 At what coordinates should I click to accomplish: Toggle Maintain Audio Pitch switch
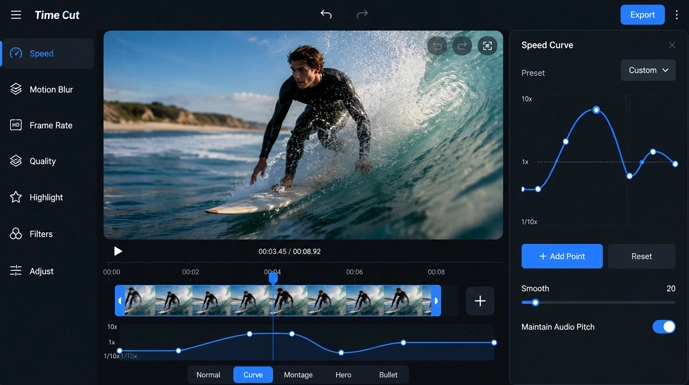click(664, 327)
